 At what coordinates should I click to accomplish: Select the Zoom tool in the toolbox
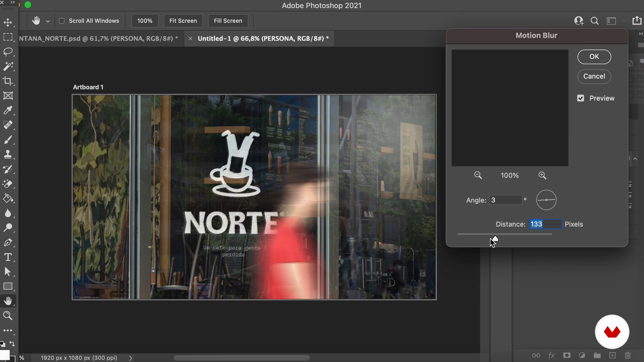tap(8, 316)
